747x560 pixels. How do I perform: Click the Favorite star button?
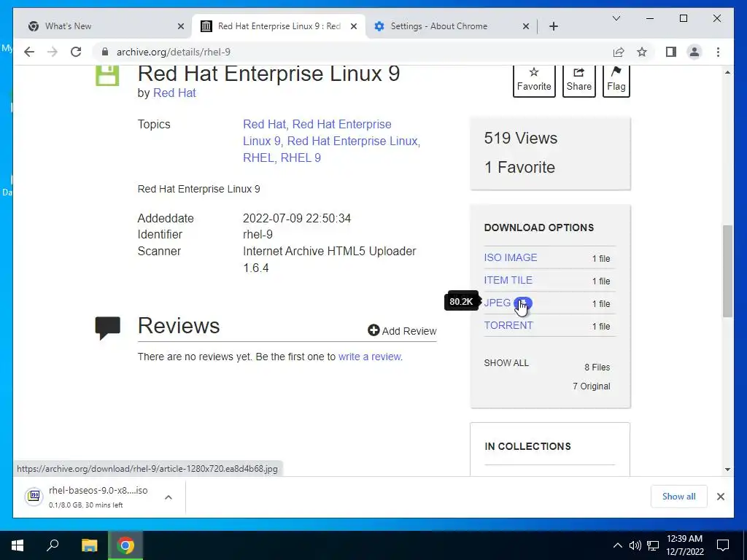(534, 80)
